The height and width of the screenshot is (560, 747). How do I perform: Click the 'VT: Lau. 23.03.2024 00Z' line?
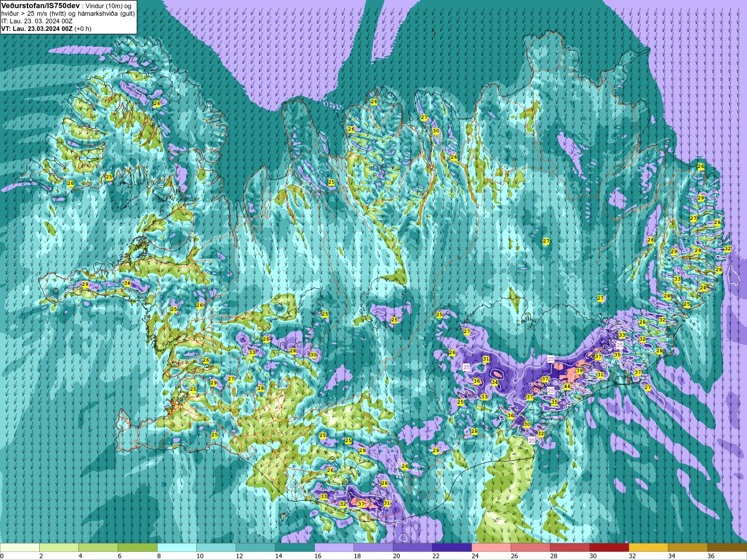[36, 29]
